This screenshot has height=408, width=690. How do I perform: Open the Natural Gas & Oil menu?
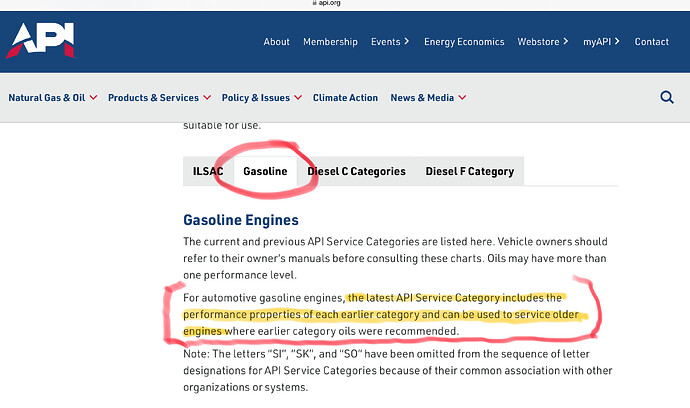pos(47,98)
